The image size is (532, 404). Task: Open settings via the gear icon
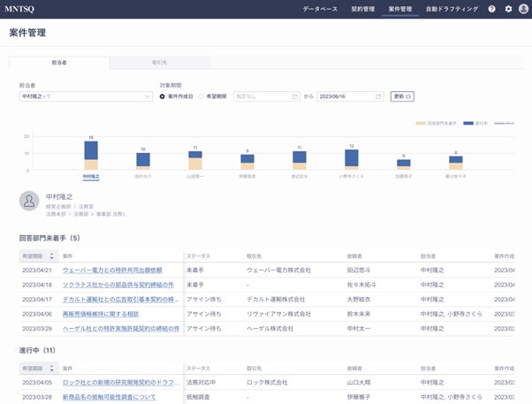(508, 9)
